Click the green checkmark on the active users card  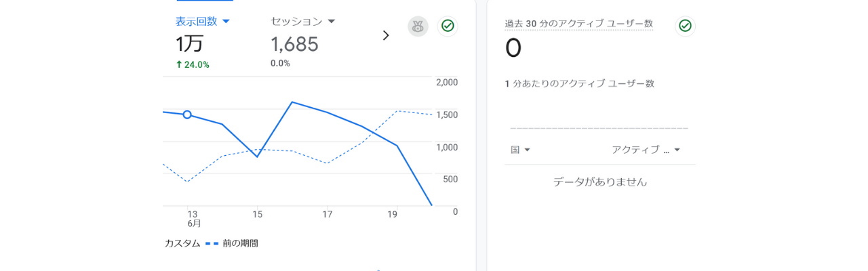686,26
